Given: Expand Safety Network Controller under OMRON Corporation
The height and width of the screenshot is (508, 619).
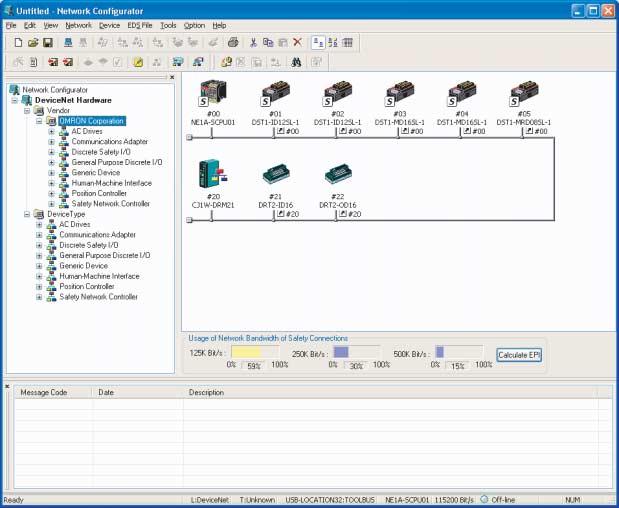Looking at the screenshot, I should tap(51, 204).
